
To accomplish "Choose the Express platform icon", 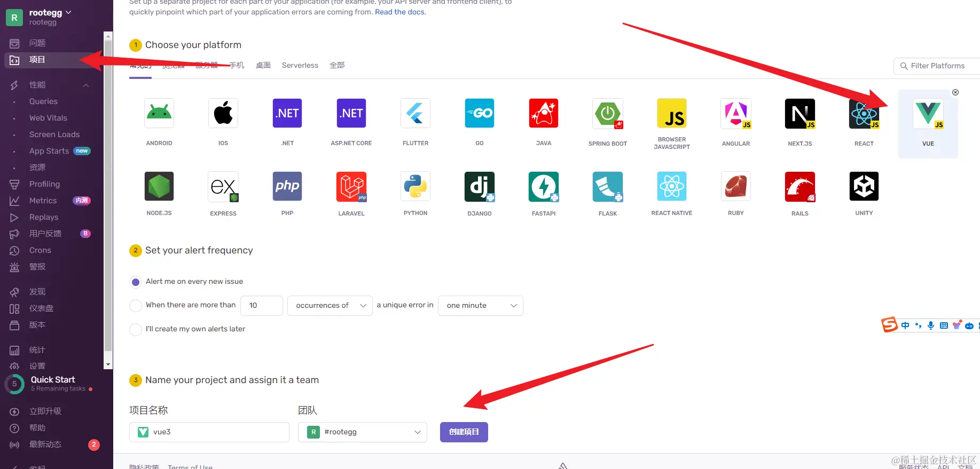I will [223, 186].
